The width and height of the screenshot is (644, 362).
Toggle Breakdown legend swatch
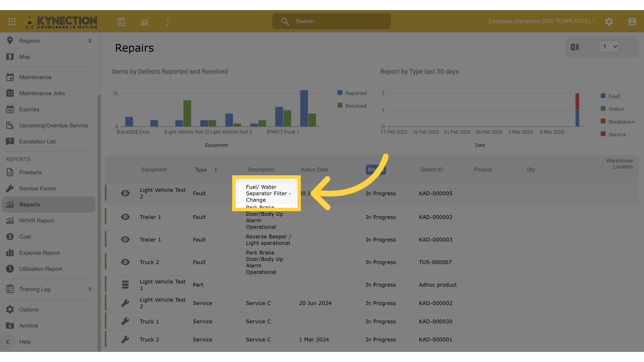[x=603, y=121]
